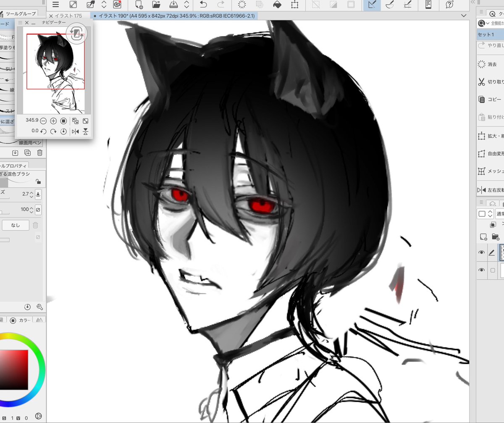Click the なし button in Tool Property
Screen dimensions: 504x423
point(16,225)
